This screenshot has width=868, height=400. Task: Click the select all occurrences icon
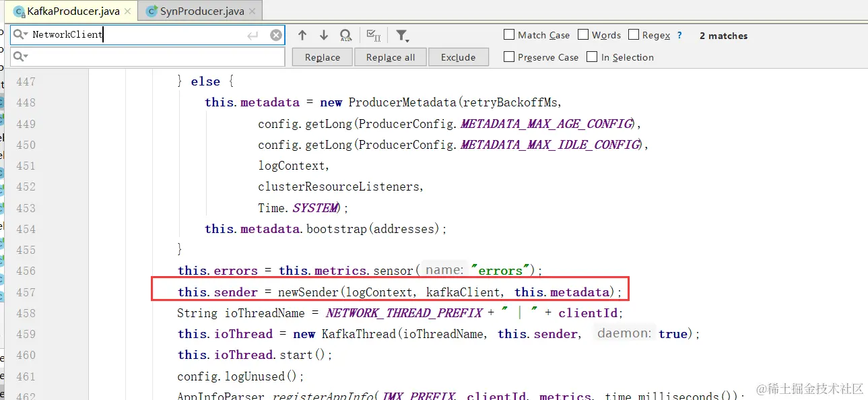[373, 35]
